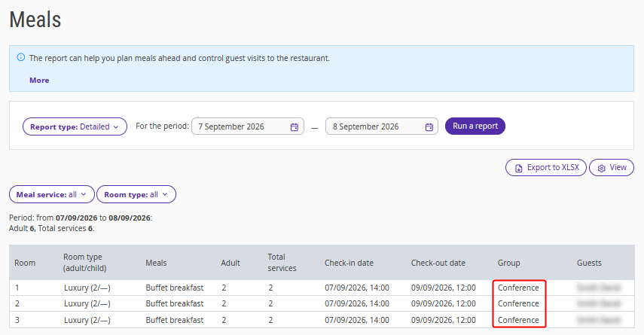Click the Check-in date column header
The width and height of the screenshot is (644, 335).
[349, 263]
